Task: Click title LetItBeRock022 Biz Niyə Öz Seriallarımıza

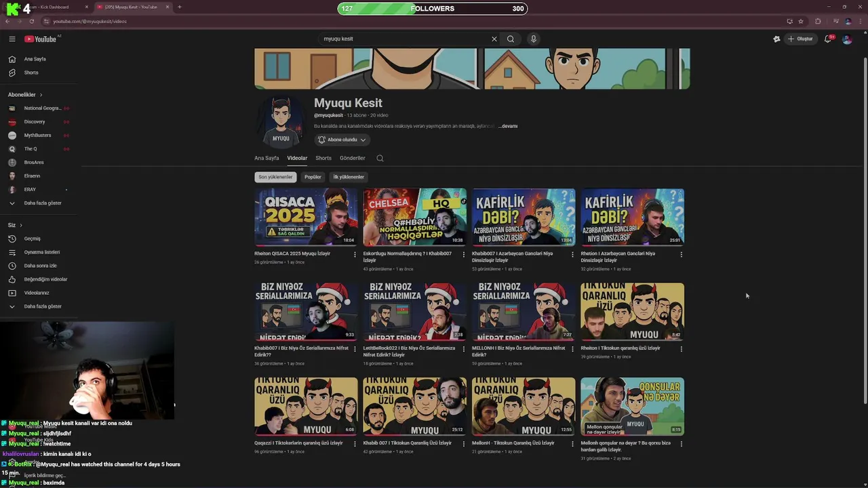Action: pos(409,351)
